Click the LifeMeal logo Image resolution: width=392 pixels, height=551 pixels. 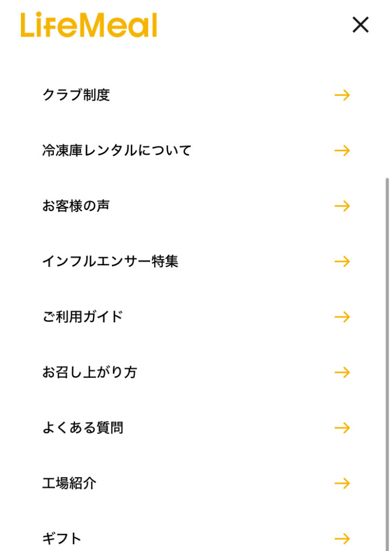pos(89,25)
